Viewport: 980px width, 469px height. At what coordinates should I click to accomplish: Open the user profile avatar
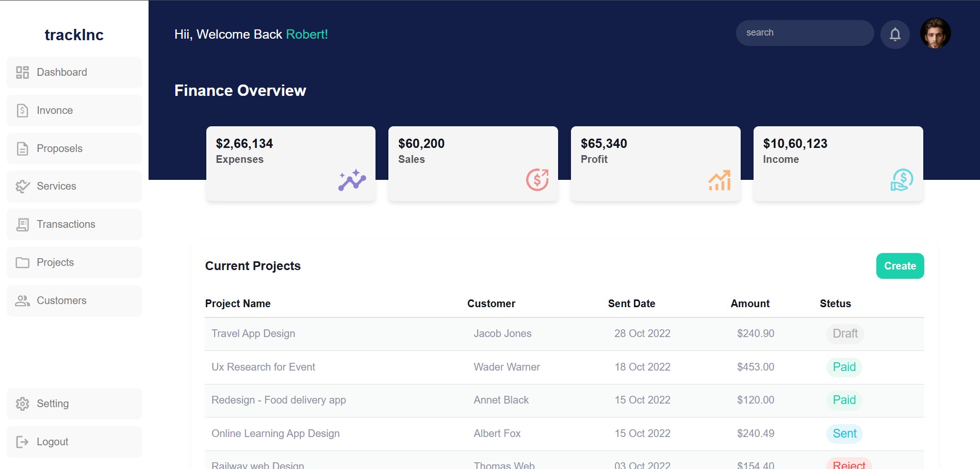coord(935,33)
